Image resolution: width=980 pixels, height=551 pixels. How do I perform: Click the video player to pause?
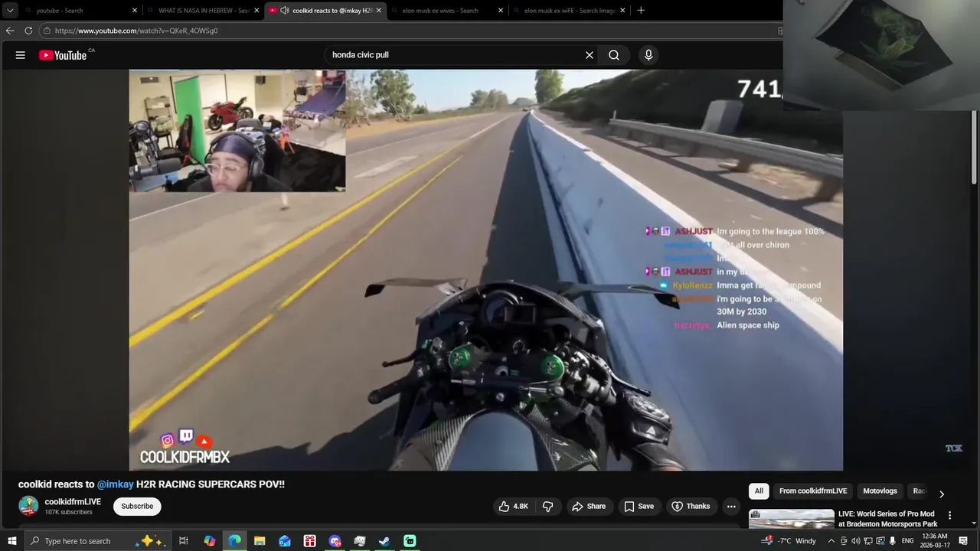486,270
